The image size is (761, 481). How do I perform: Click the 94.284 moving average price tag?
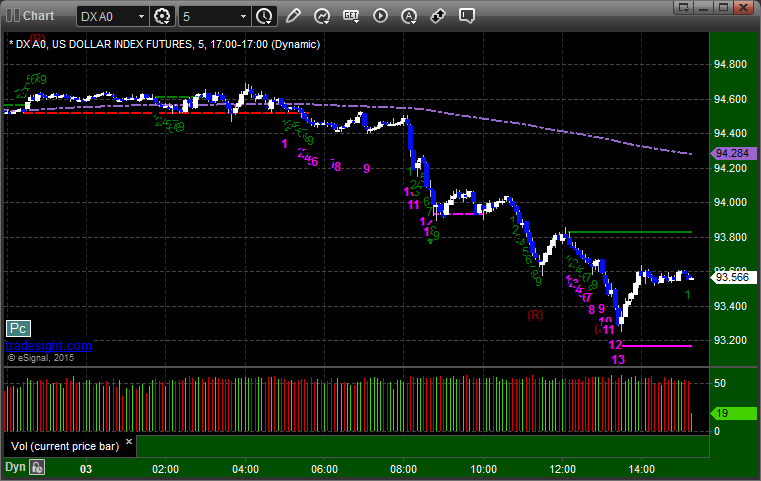(x=733, y=153)
